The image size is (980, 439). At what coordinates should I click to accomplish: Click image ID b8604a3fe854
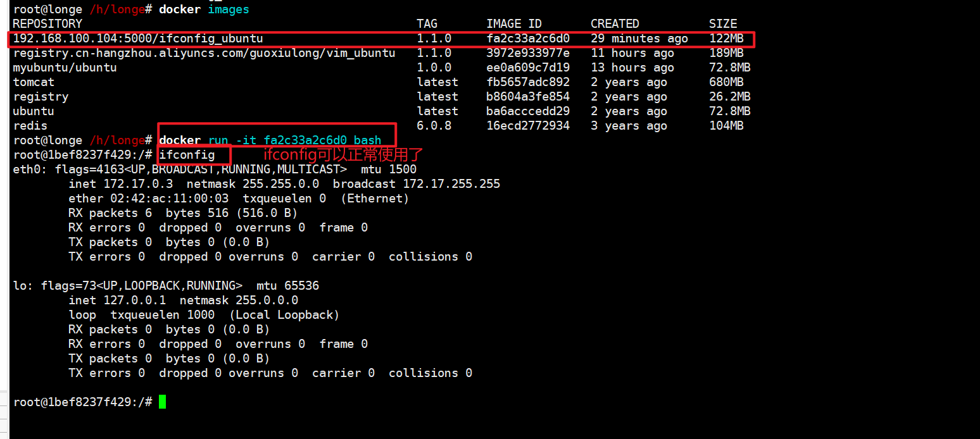528,97
